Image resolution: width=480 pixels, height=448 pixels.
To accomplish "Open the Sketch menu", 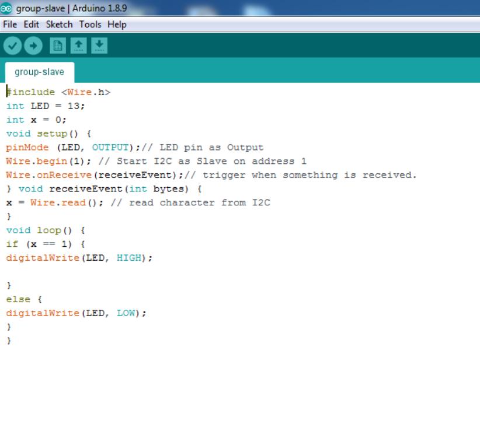I will (59, 24).
